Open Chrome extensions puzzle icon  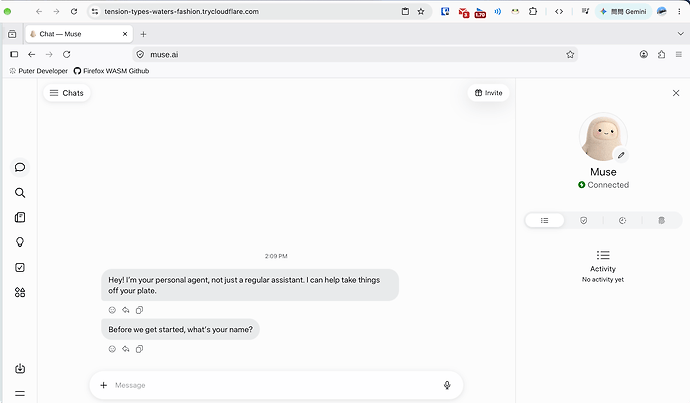coord(533,12)
